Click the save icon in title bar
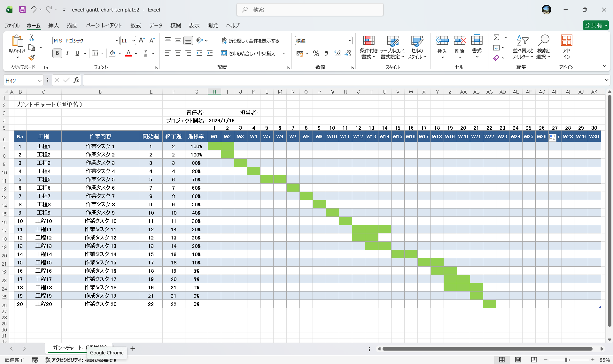The width and height of the screenshot is (613, 364). (x=22, y=10)
